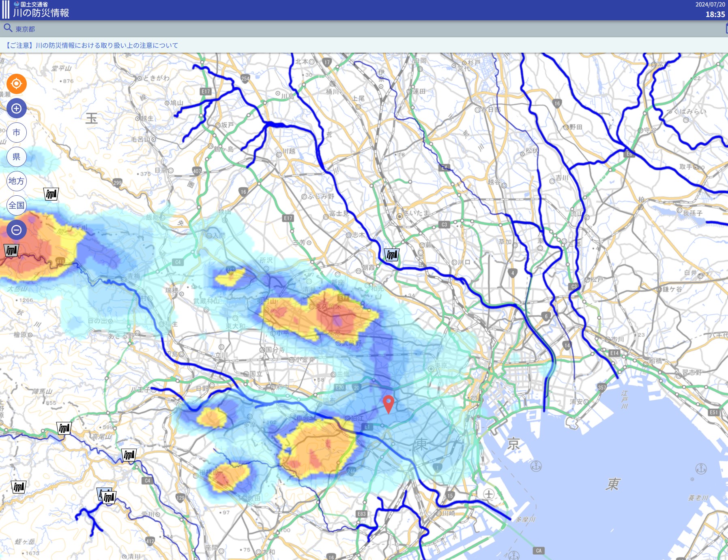The width and height of the screenshot is (728, 560).
Task: Open the dam icon below the 地方 button
Action: 51,194
